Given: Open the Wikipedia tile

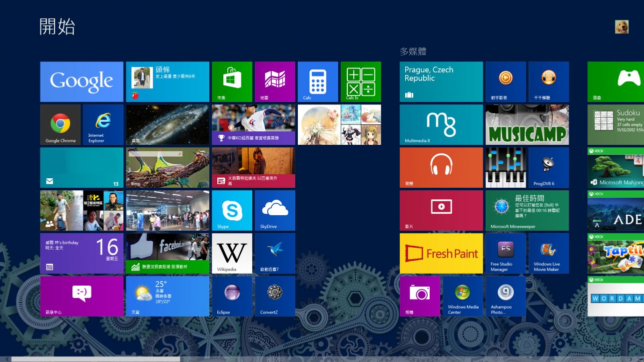Looking at the screenshot, I should 231,253.
